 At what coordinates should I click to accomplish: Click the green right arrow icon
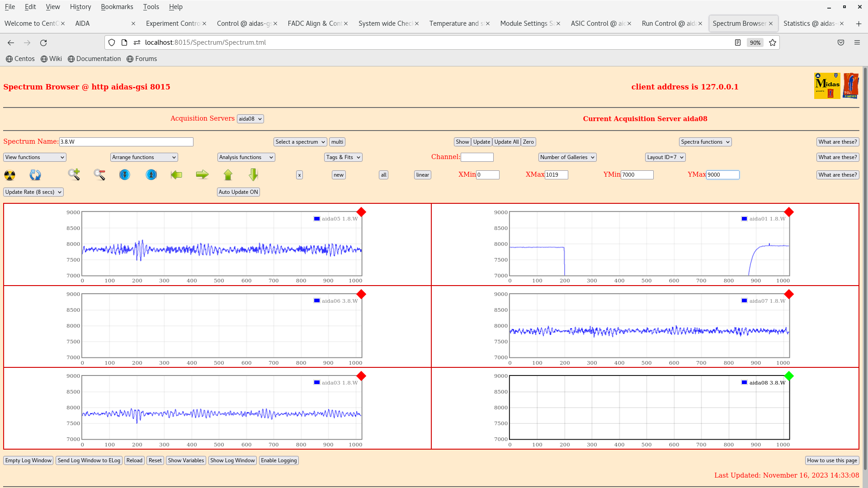202,175
